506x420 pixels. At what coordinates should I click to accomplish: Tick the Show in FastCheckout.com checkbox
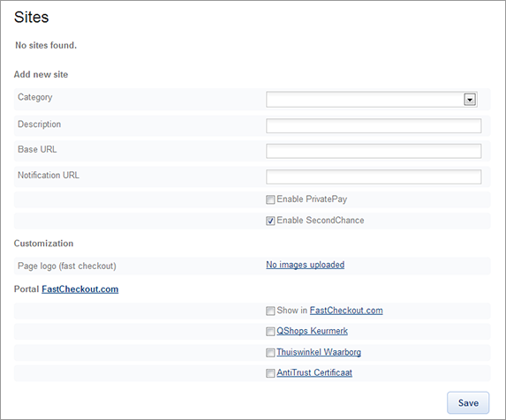click(x=270, y=311)
